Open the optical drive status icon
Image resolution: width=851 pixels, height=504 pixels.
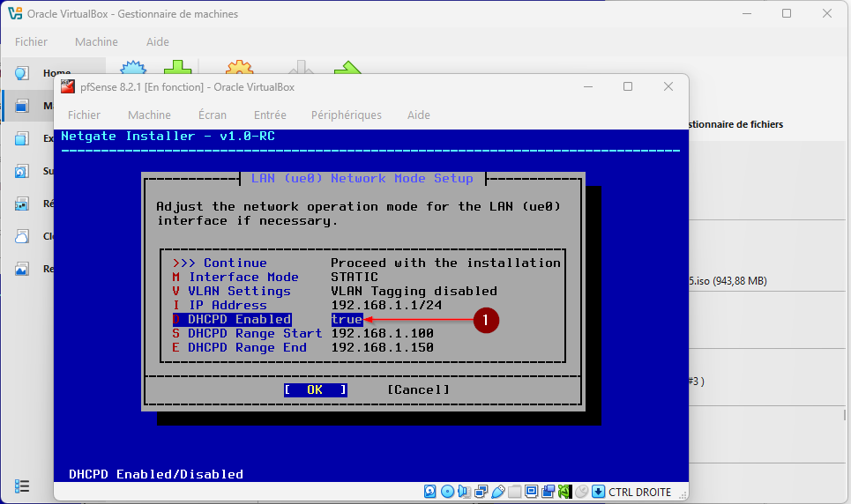[447, 492]
